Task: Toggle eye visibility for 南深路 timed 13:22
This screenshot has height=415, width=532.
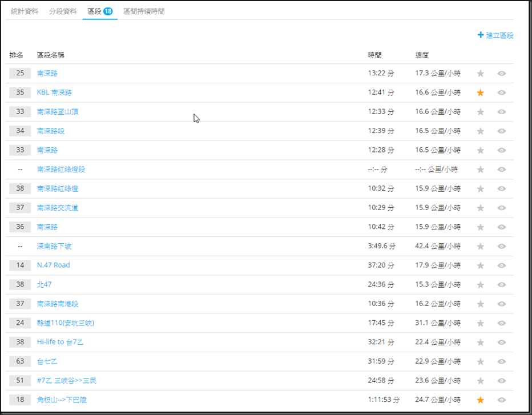Action: [x=502, y=73]
